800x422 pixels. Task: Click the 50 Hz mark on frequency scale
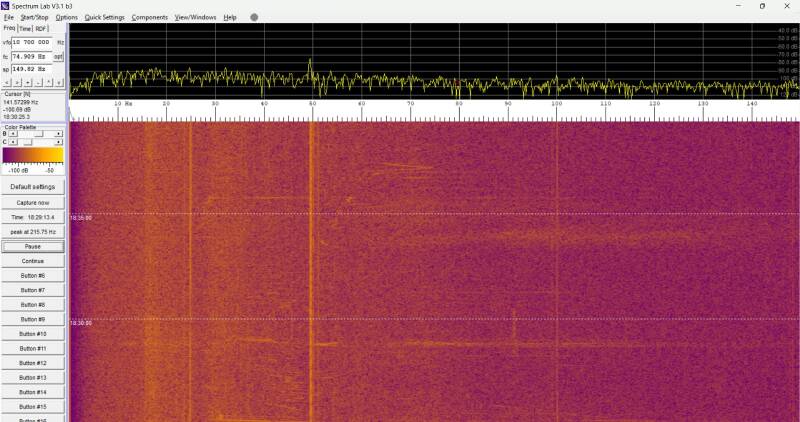coord(312,104)
